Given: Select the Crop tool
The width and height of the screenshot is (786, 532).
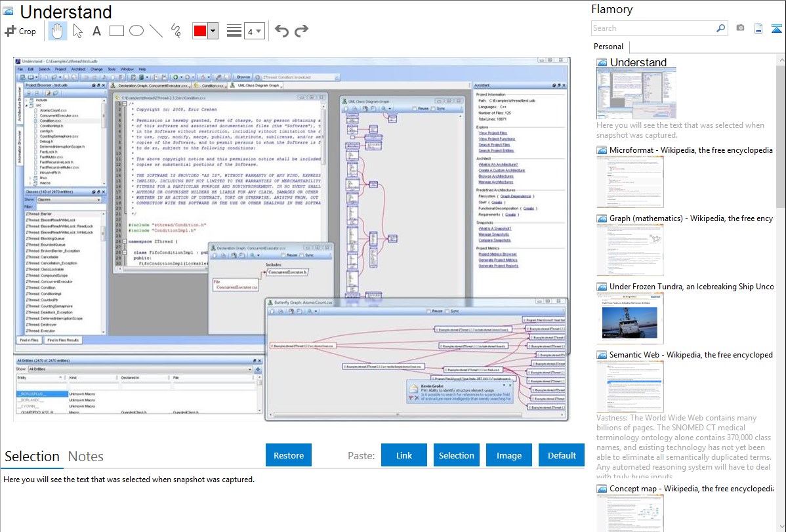Looking at the screenshot, I should [x=20, y=31].
